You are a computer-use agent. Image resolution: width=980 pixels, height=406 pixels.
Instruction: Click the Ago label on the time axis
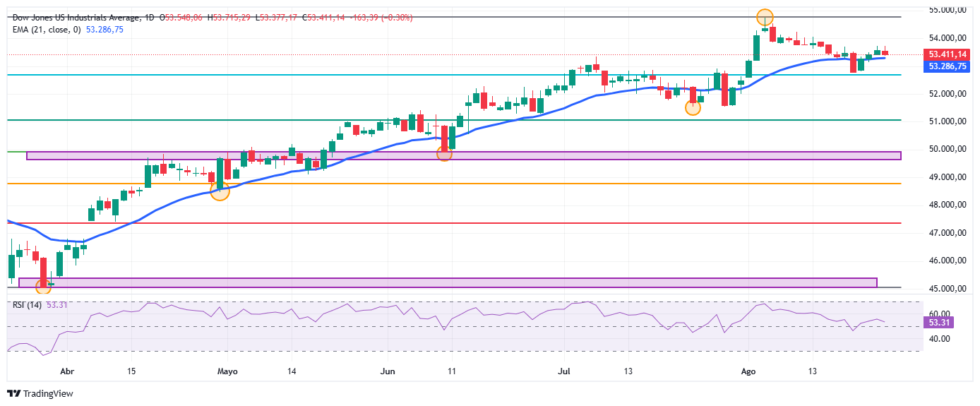[x=748, y=371]
